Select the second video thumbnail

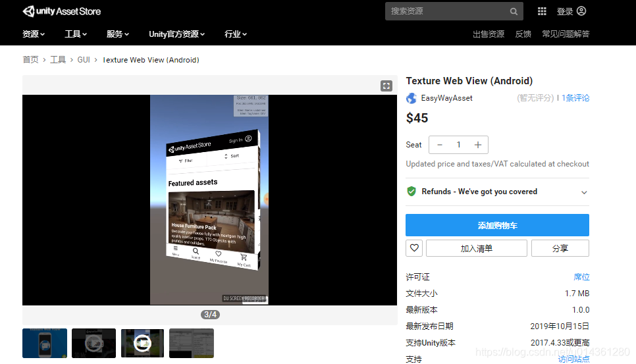click(93, 344)
